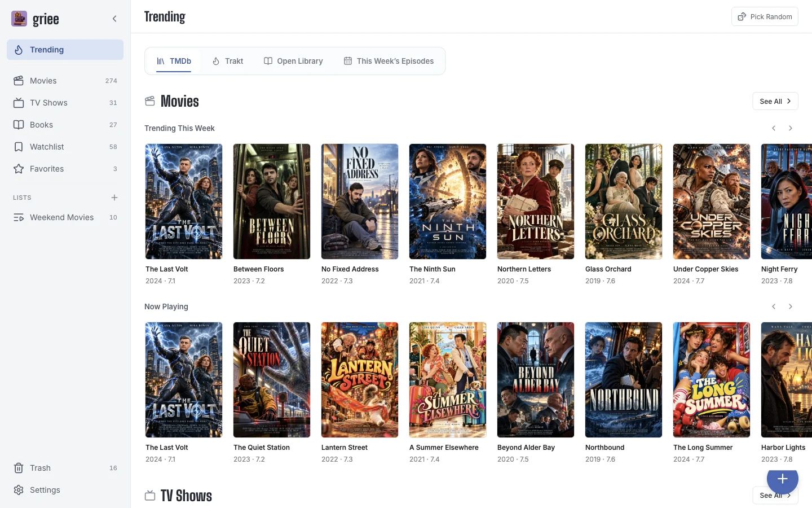Image resolution: width=812 pixels, height=508 pixels.
Task: Open Lantern Street poster
Action: click(x=360, y=380)
